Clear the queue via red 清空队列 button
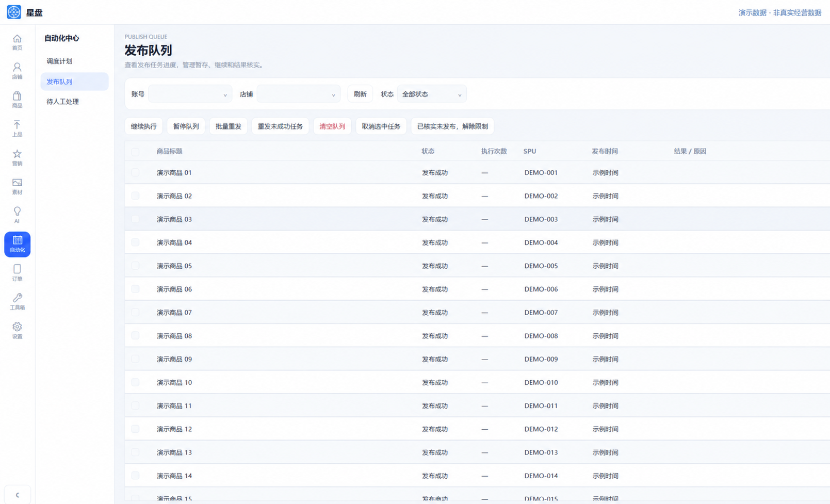The image size is (830, 504). click(332, 126)
